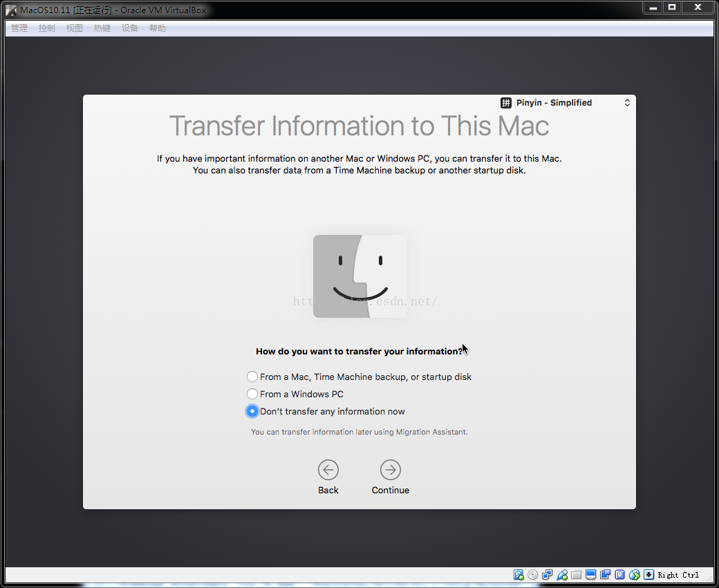Open the Pinyin - Simplified input dropdown
Viewport: 719px width, 588px height.
566,103
